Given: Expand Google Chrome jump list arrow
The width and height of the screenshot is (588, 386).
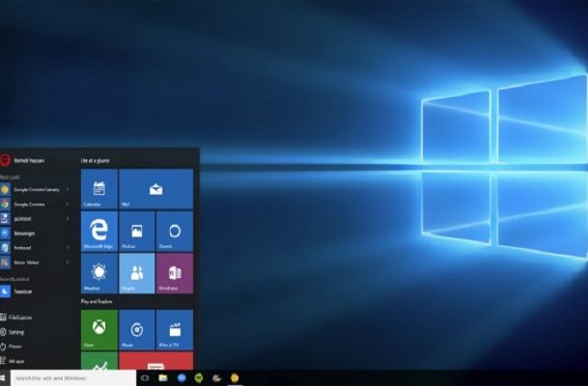Looking at the screenshot, I should click(x=68, y=205).
